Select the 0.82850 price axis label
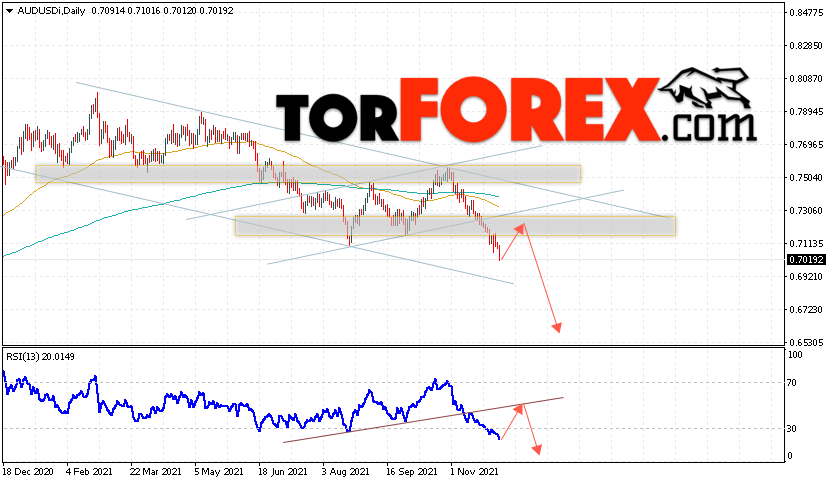This screenshot has width=830, height=483. pos(806,46)
